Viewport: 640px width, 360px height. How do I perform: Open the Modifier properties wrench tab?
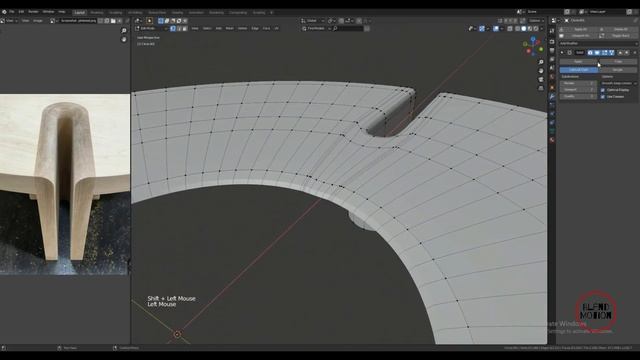(552, 96)
